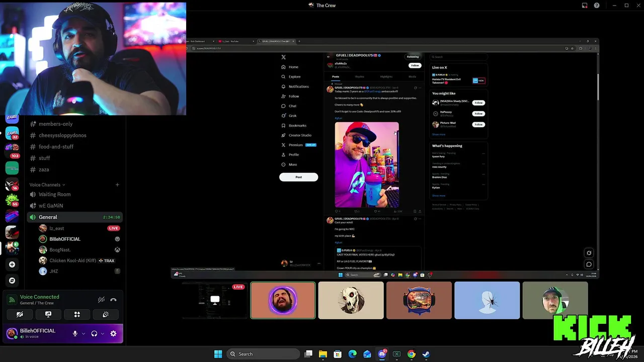Select the spider avatar participant tile

pos(487,301)
